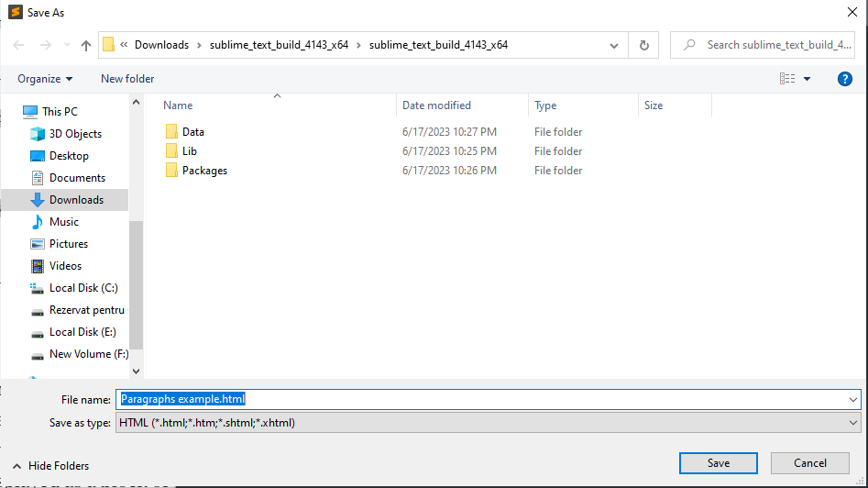
Task: Click the Packages row's File folder type
Action: coord(558,171)
